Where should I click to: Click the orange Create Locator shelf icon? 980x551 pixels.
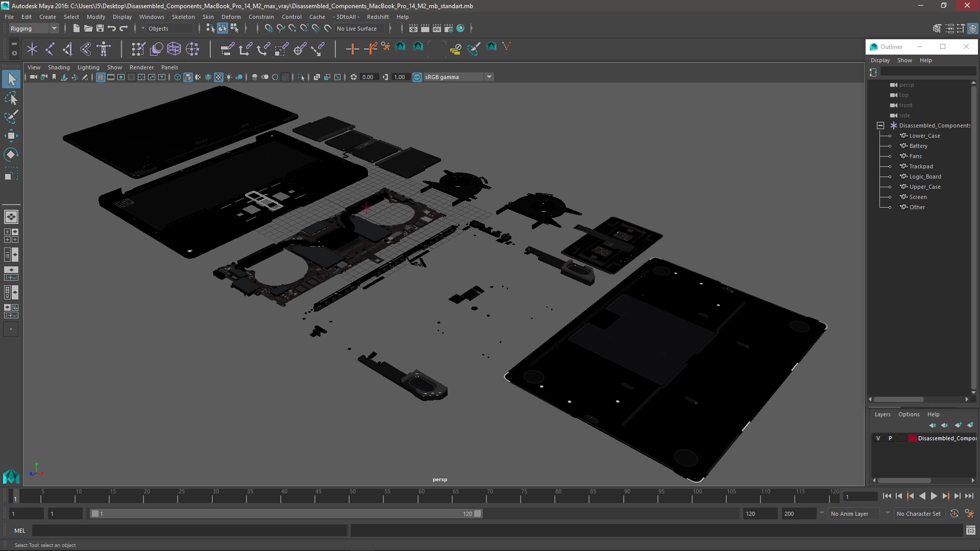click(352, 49)
